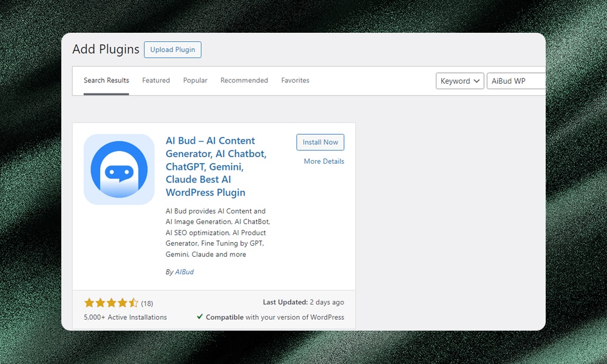Open More Details for AI Bud
This screenshot has height=364, width=607.
[324, 161]
